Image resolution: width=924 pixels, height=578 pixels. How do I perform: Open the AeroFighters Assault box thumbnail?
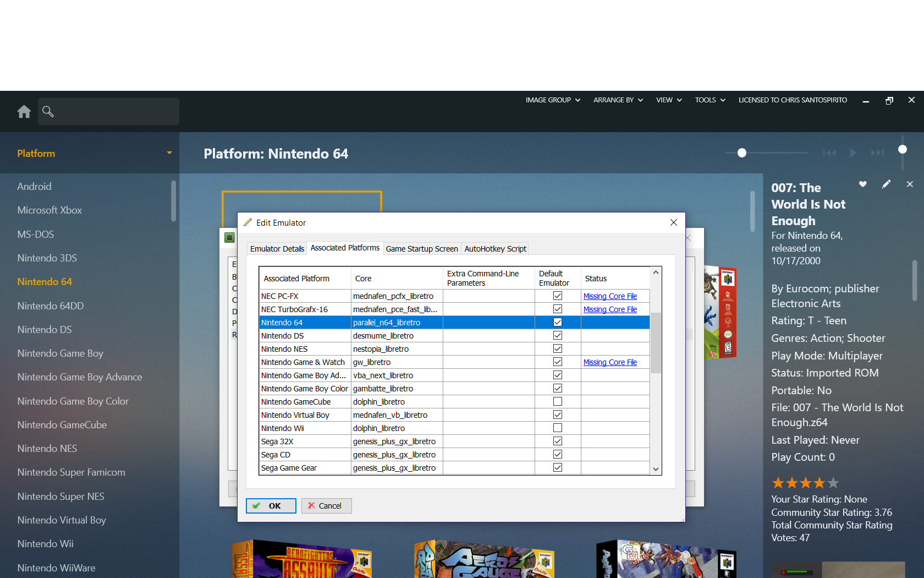click(x=302, y=559)
